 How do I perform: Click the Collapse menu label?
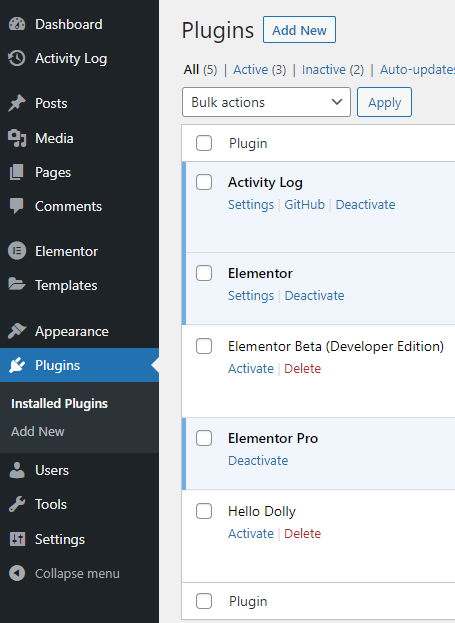(77, 574)
